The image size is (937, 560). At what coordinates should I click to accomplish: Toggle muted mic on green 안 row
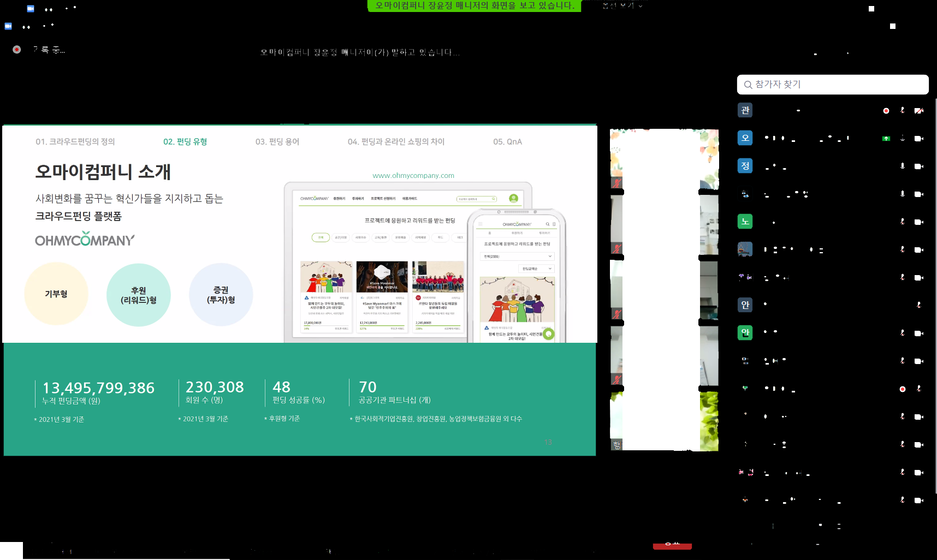point(903,333)
